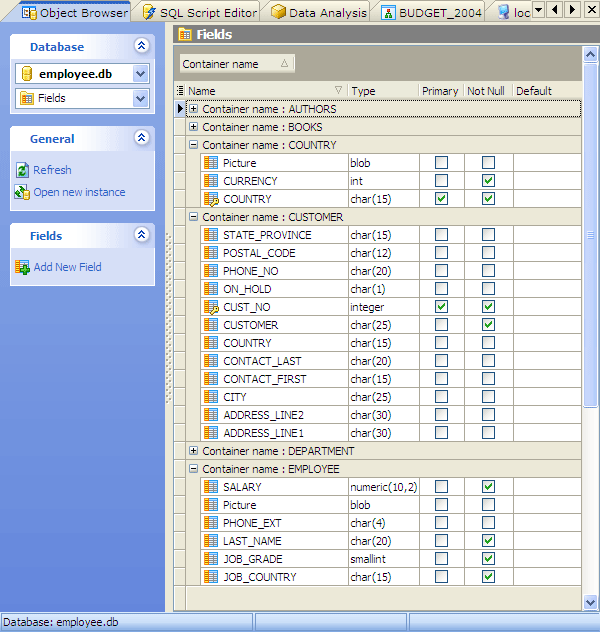Click the dotted splitter handle between panels
Viewport: 600px width, 632px height.
[169, 318]
